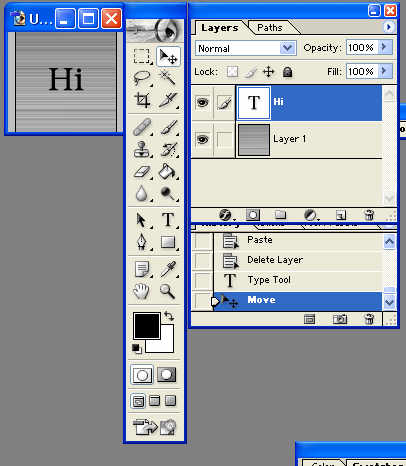Select the History Brush tool

coord(168,149)
